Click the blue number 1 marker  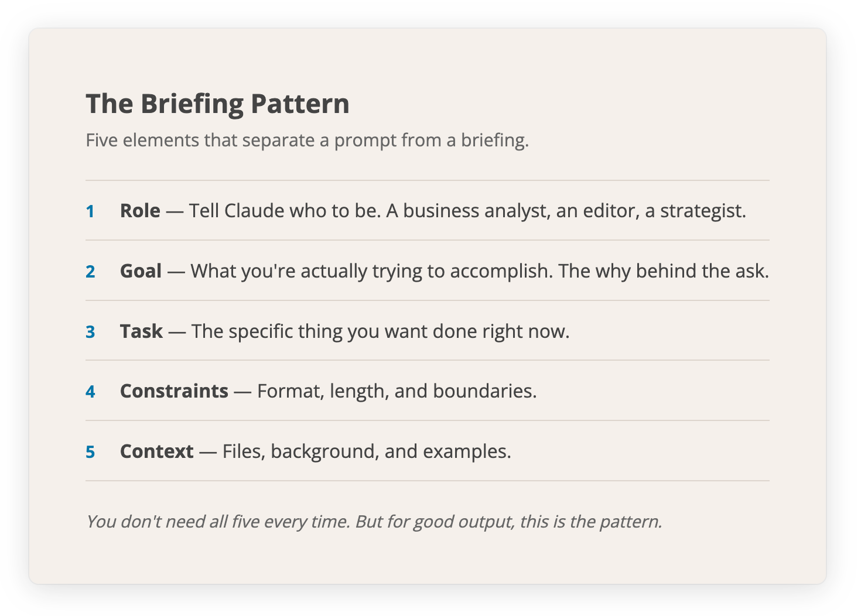[x=90, y=211]
